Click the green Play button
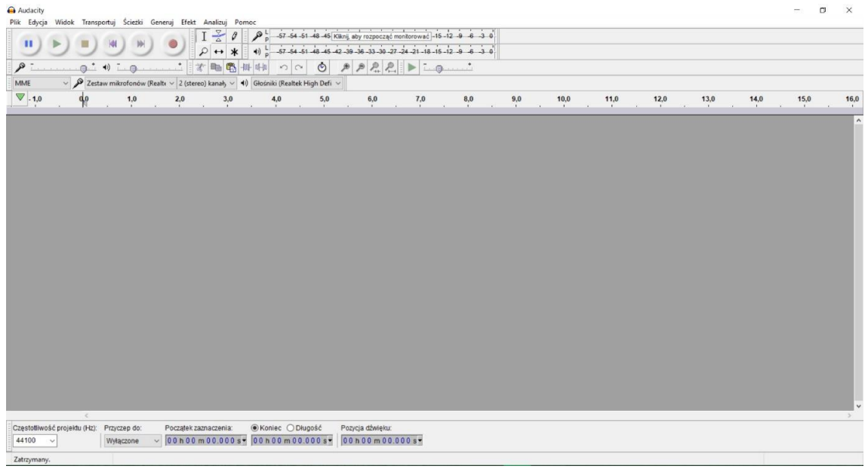The width and height of the screenshot is (868, 469). (x=57, y=44)
